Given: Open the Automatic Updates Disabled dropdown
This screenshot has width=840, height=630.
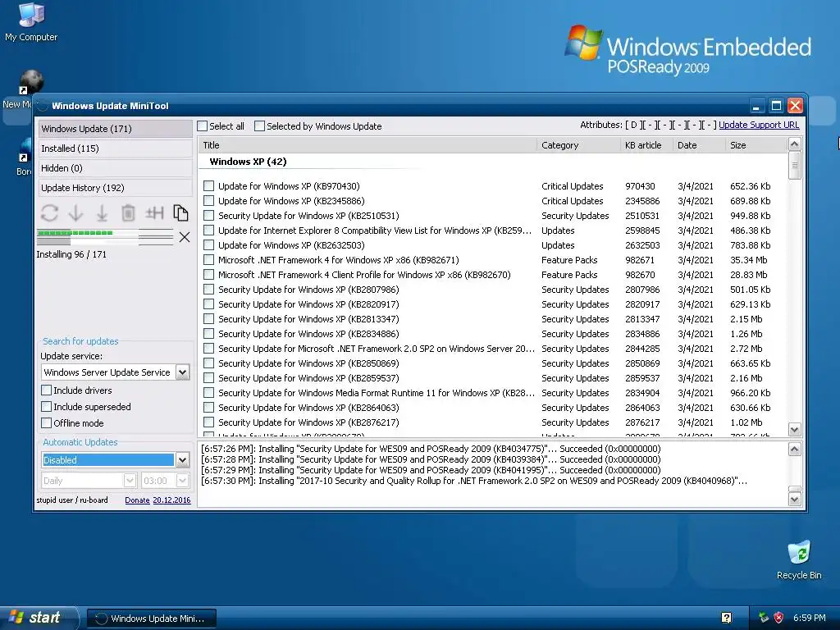Looking at the screenshot, I should coord(182,459).
